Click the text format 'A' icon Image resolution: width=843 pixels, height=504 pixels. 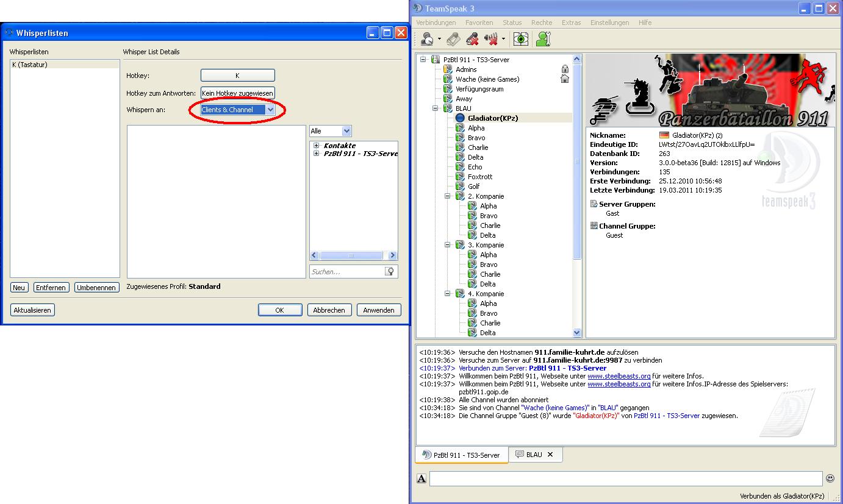coord(421,479)
